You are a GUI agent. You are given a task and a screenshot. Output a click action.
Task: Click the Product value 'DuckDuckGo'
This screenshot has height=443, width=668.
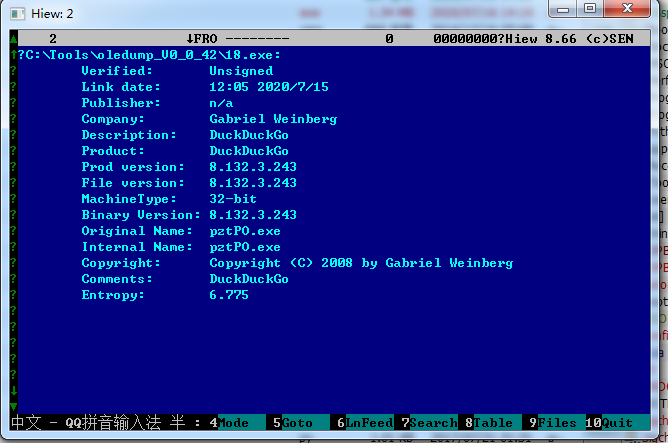(x=249, y=151)
